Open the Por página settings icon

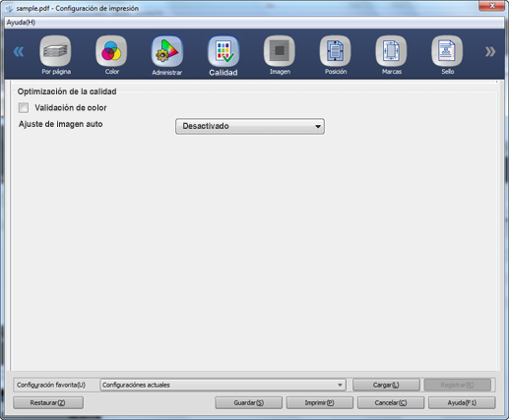tap(55, 51)
